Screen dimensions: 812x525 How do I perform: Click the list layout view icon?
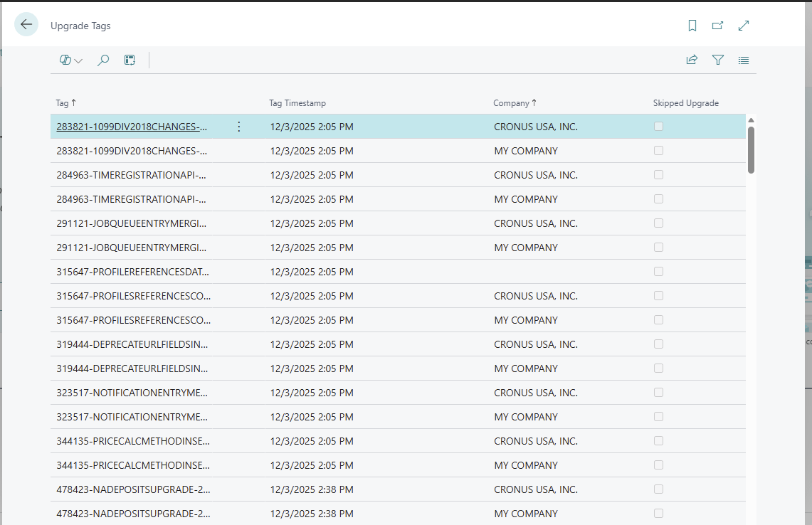tap(744, 60)
